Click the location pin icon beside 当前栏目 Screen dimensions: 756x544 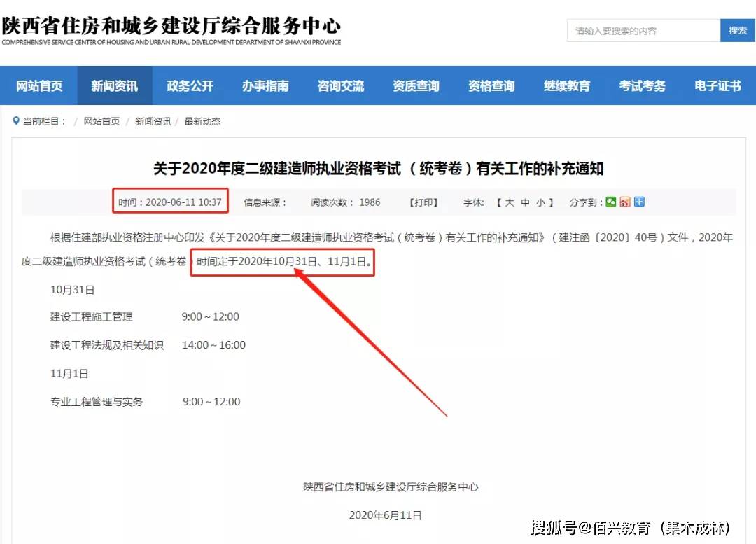[x=16, y=120]
